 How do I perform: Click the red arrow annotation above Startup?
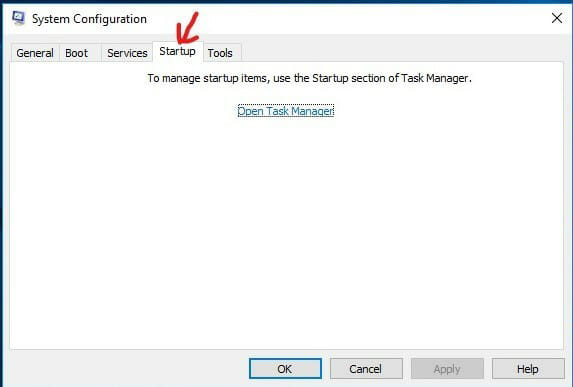click(187, 28)
